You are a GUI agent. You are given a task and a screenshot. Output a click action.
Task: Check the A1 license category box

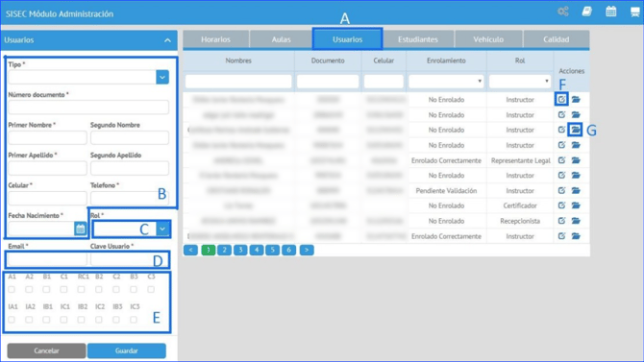[12, 289]
